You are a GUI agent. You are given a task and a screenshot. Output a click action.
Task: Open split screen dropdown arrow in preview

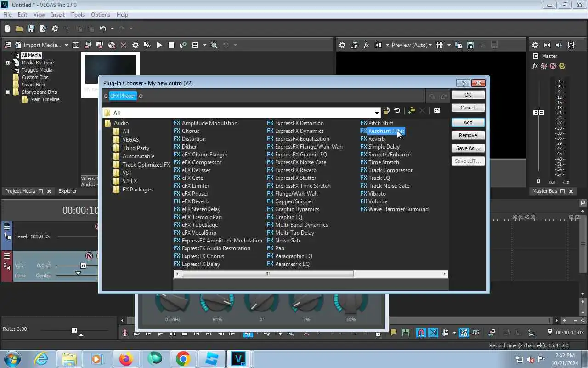click(387, 45)
